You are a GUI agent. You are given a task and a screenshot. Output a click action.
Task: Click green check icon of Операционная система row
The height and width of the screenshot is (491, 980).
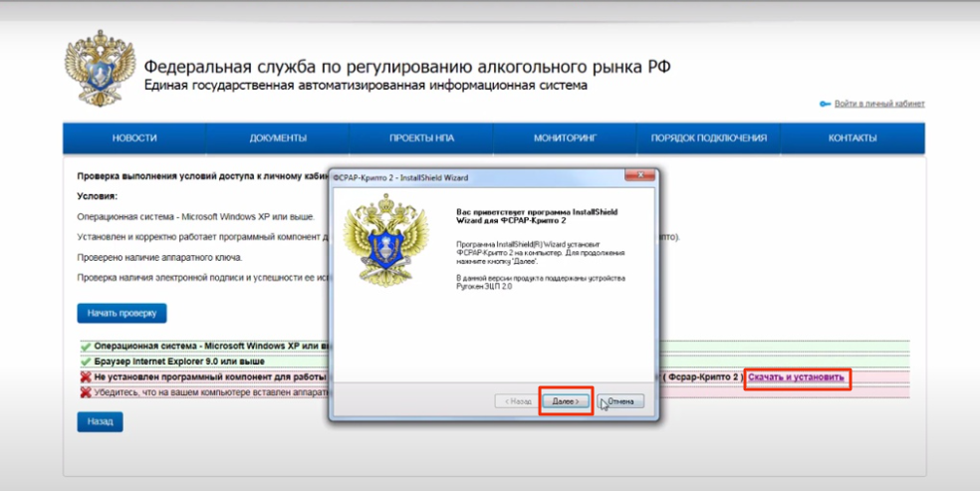click(x=86, y=346)
